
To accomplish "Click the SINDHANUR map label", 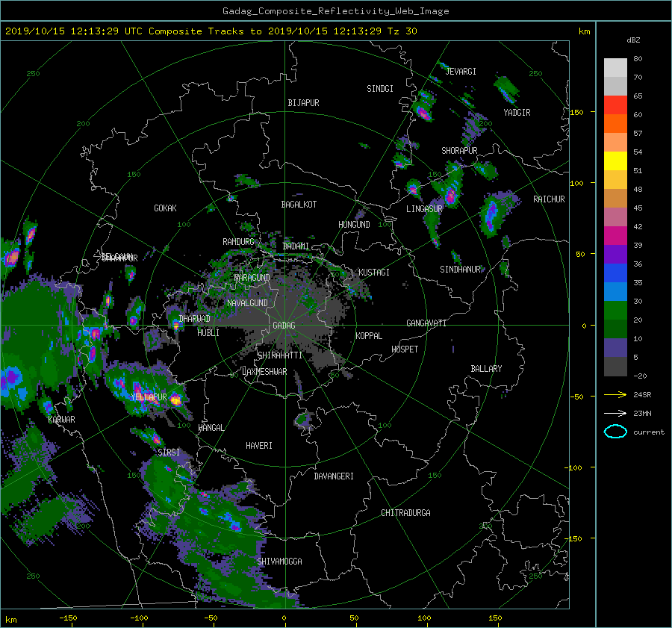I will click(x=460, y=270).
